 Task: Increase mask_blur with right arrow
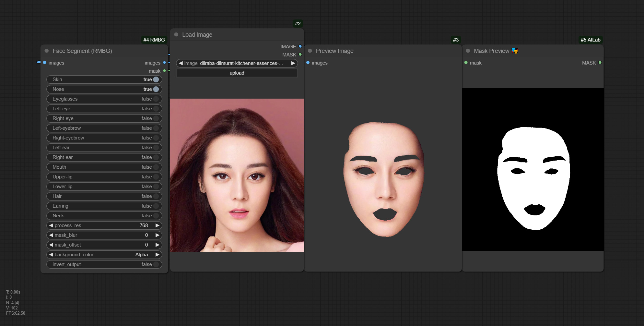pyautogui.click(x=158, y=235)
